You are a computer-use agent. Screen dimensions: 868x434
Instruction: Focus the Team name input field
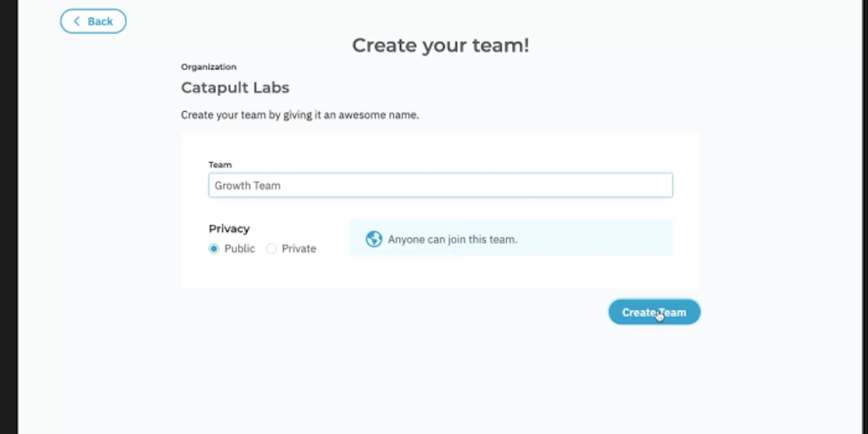click(440, 186)
